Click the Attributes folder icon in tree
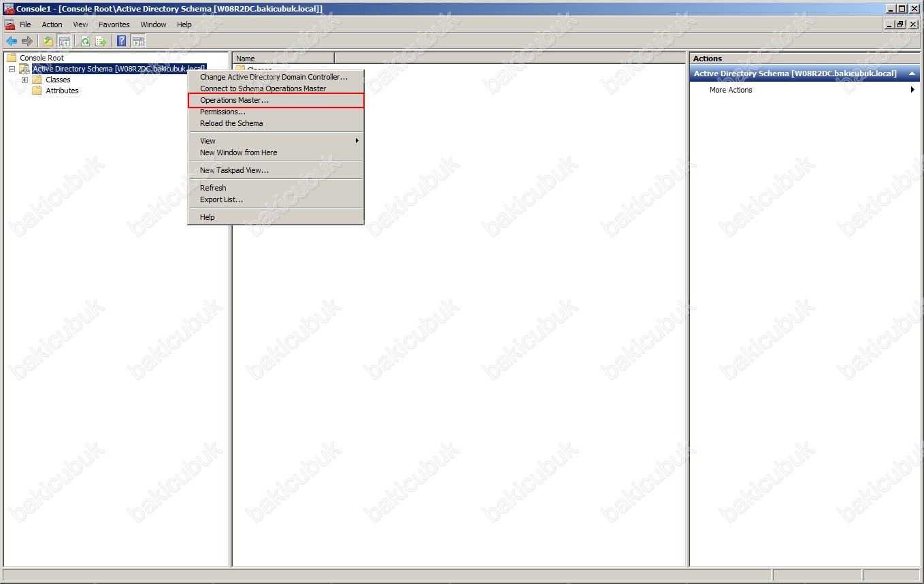 click(x=37, y=91)
